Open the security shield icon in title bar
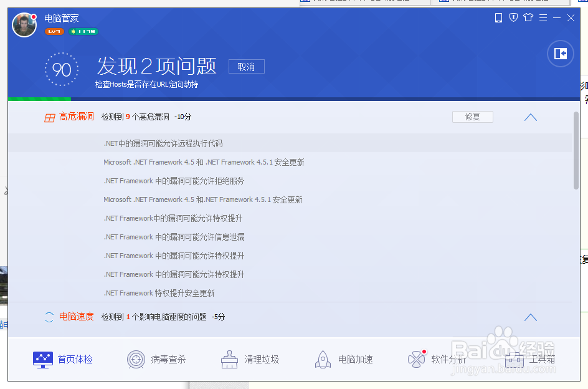 coord(513,17)
